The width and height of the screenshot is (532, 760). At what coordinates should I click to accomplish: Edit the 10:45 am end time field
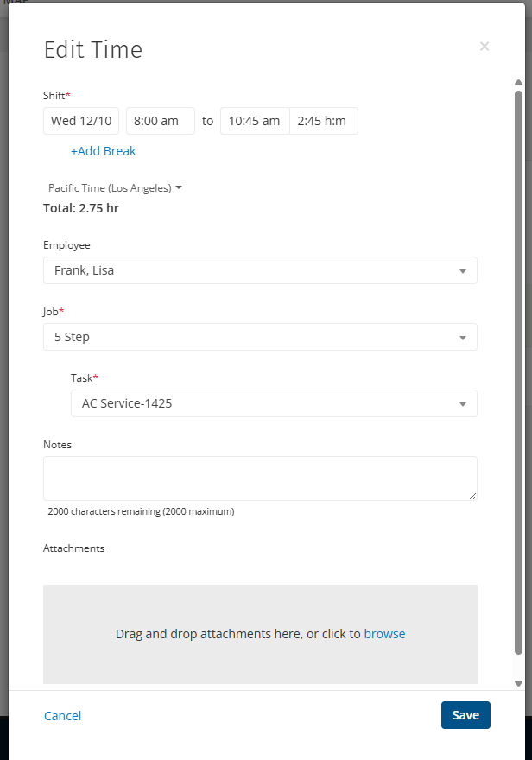click(x=254, y=121)
